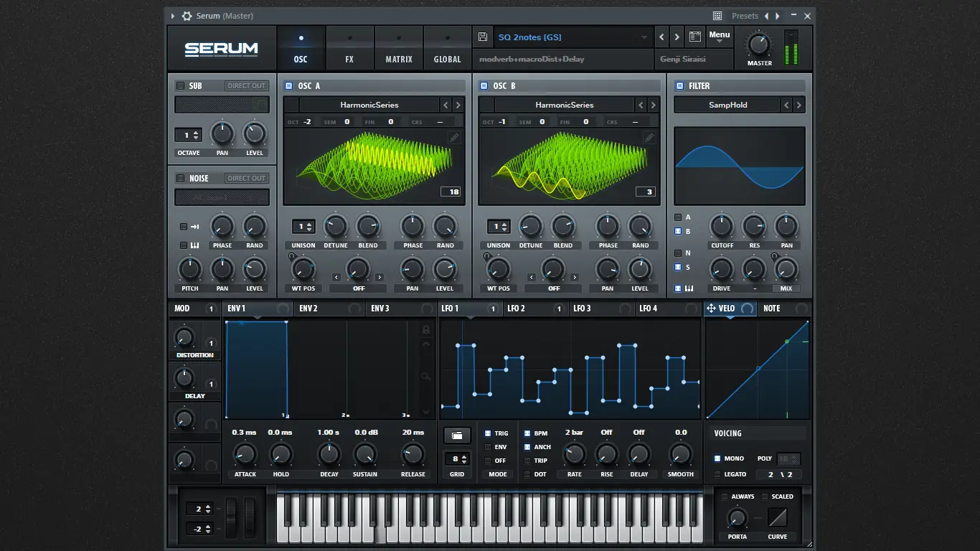Viewport: 980px width, 551px height.
Task: Load next preset beside the Menu button
Action: coord(677,37)
